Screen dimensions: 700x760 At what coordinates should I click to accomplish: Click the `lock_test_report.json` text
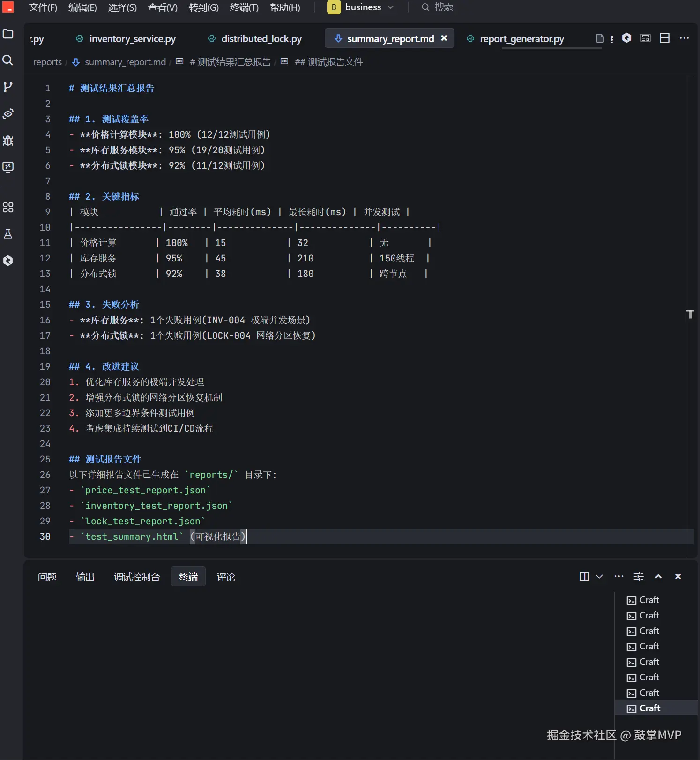coord(142,521)
